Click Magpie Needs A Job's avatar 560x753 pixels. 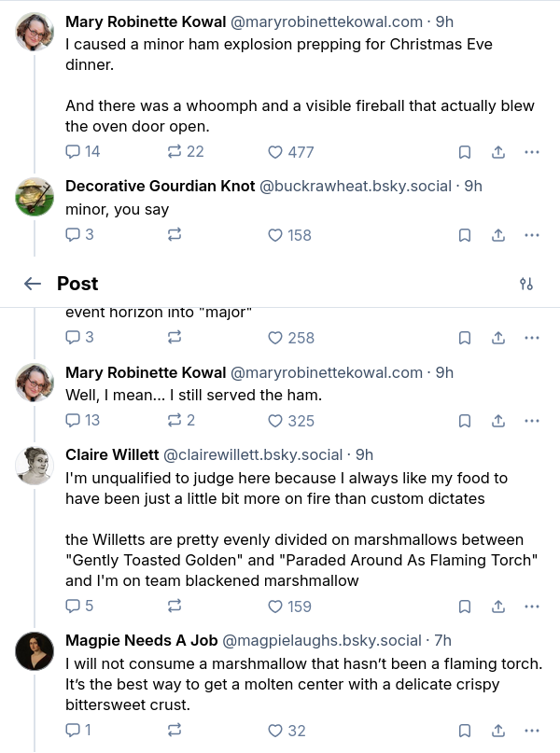tap(35, 650)
